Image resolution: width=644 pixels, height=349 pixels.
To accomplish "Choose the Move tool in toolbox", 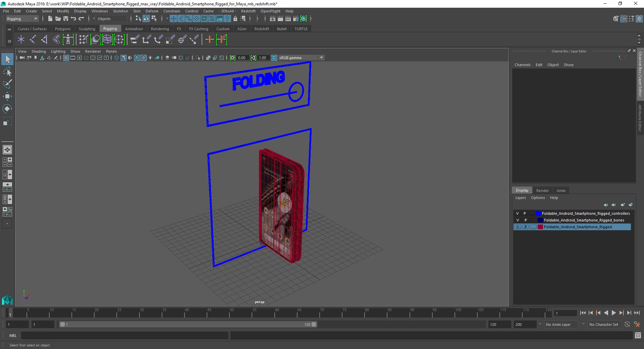I will click(7, 96).
